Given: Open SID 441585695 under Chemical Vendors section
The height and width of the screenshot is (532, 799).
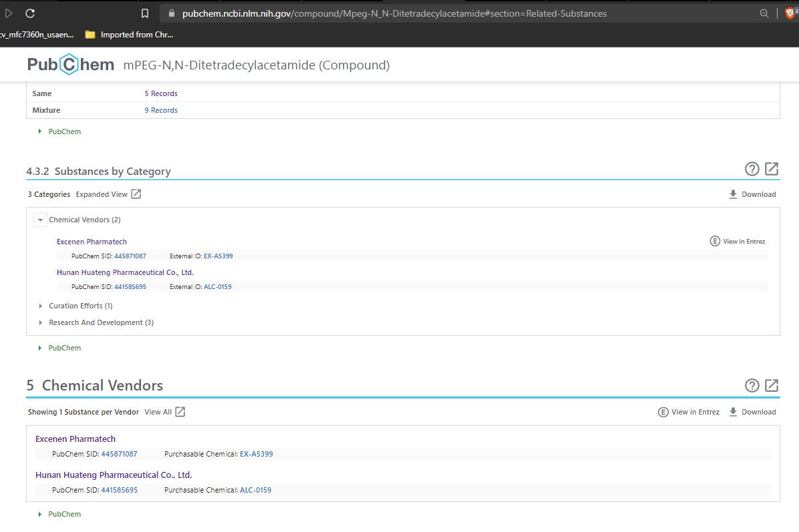Looking at the screenshot, I should pyautogui.click(x=119, y=490).
